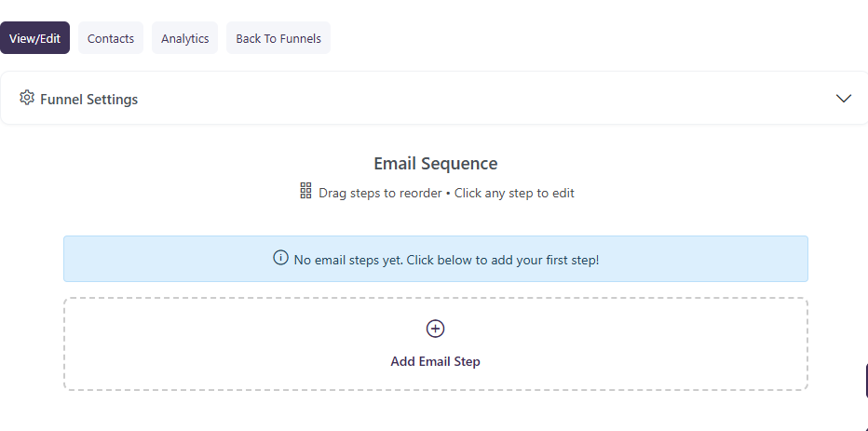Click dark widget tab at right edge

point(864,381)
